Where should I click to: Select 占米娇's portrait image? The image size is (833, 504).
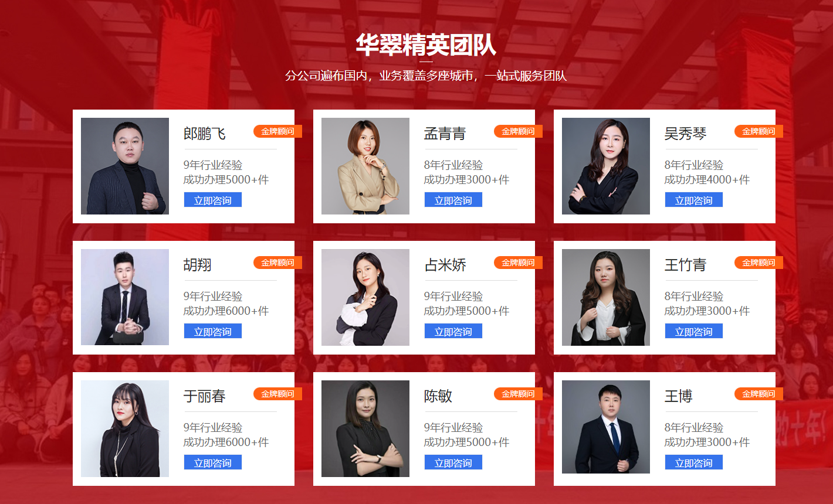[x=365, y=297]
